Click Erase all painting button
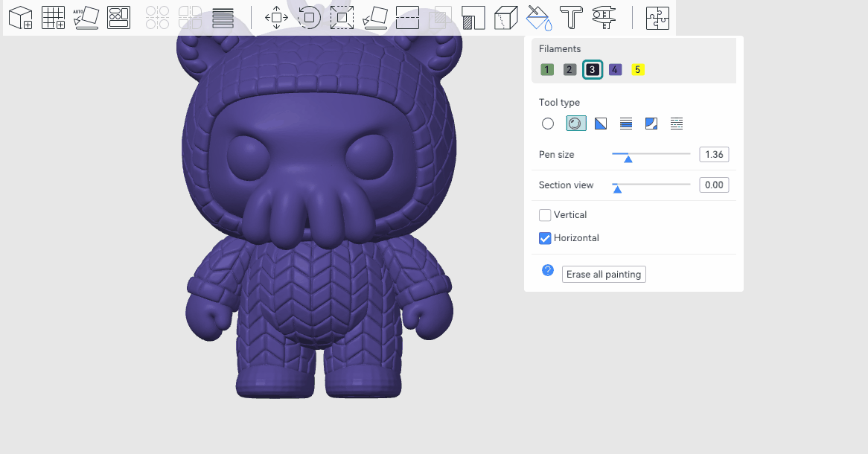868x454 pixels. 604,275
